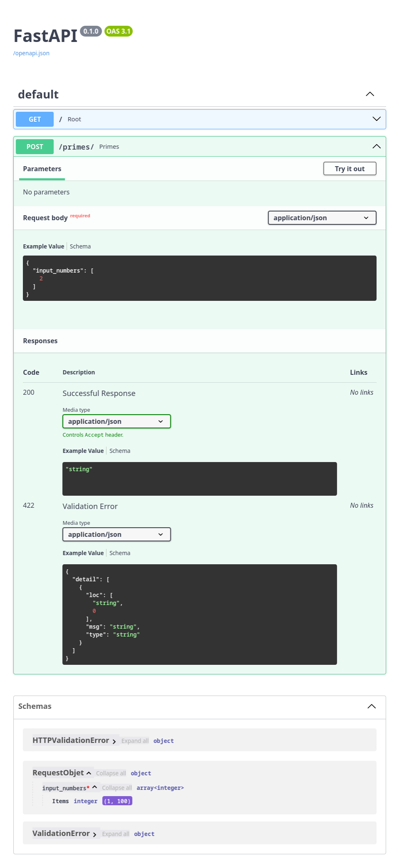Click the Primes endpoint summary text
This screenshot has height=868, width=399.
pyautogui.click(x=109, y=147)
